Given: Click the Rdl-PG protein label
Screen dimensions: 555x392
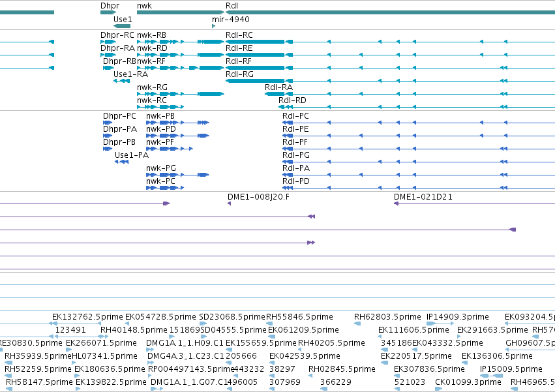Looking at the screenshot, I should [x=296, y=155].
